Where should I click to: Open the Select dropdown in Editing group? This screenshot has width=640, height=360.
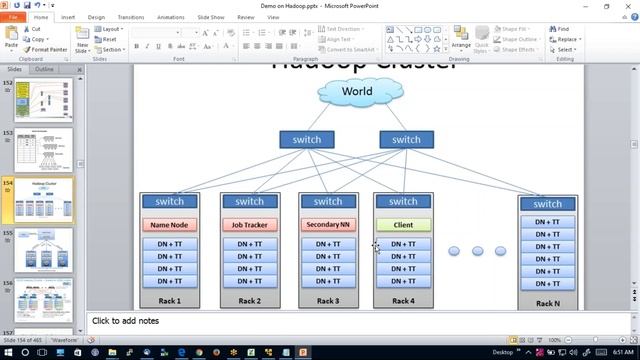click(563, 49)
